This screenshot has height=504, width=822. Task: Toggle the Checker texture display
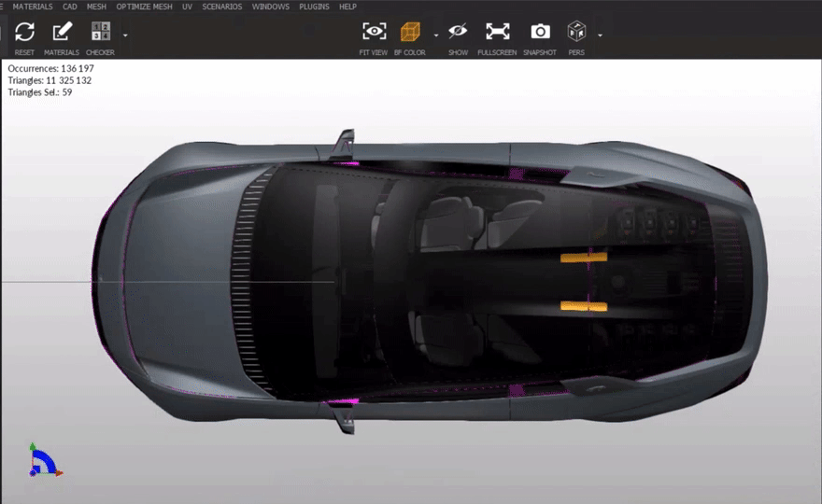(x=100, y=32)
